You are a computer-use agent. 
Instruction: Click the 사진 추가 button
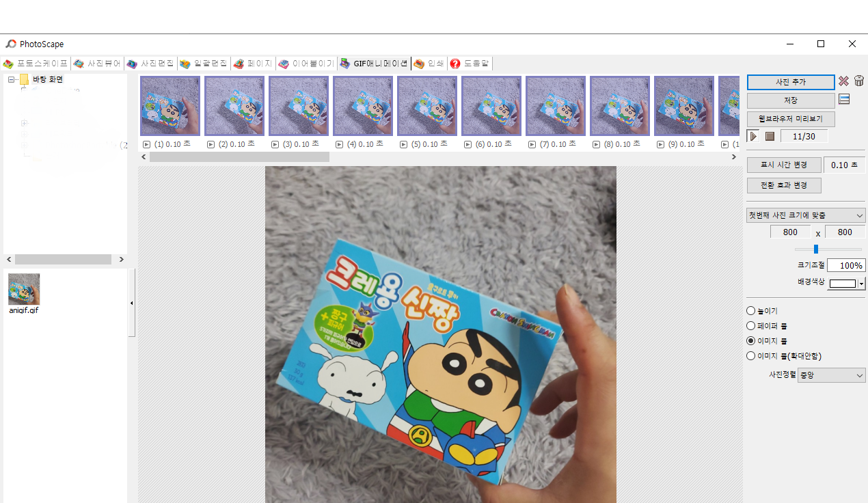[791, 82]
